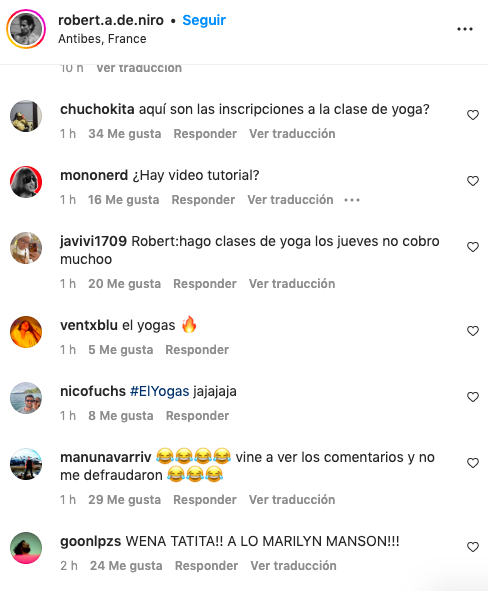View likes on manunavarriv's comment (29 Me gusta)
The width and height of the screenshot is (488, 591).
(x=124, y=499)
